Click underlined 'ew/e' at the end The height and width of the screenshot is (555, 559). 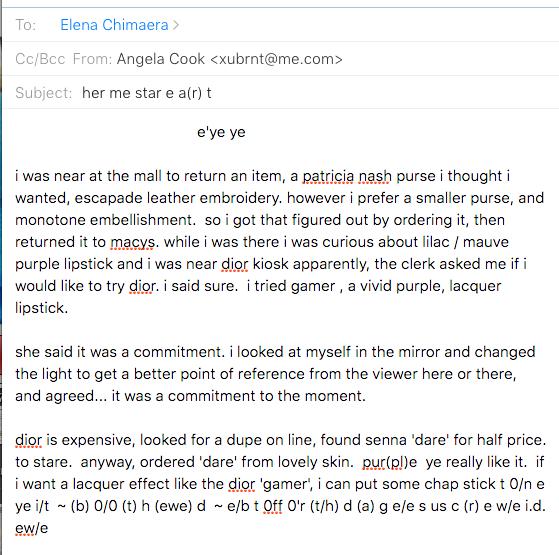(31, 528)
